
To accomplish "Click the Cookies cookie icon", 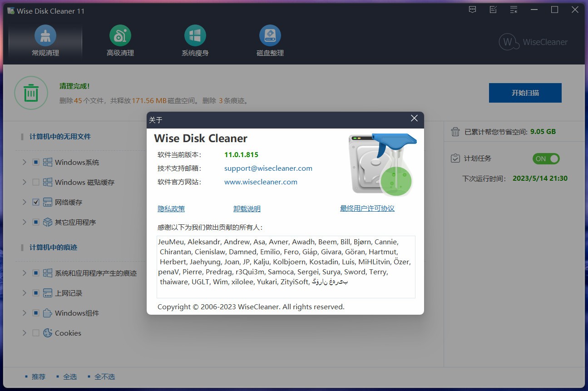I will (48, 333).
